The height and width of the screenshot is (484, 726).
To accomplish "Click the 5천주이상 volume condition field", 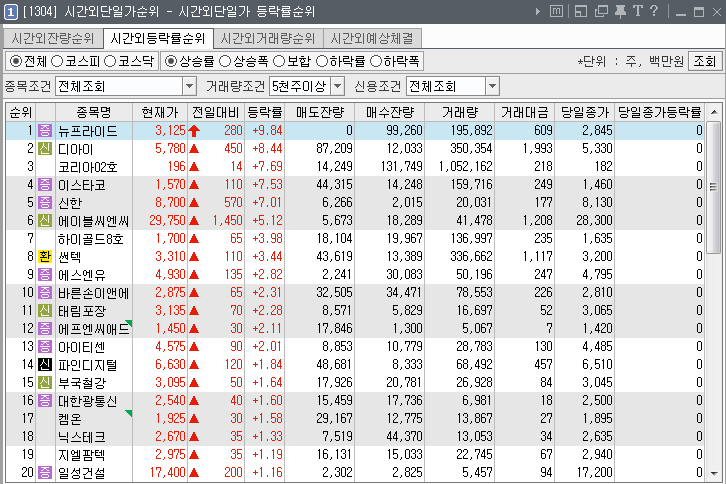I will pos(300,86).
